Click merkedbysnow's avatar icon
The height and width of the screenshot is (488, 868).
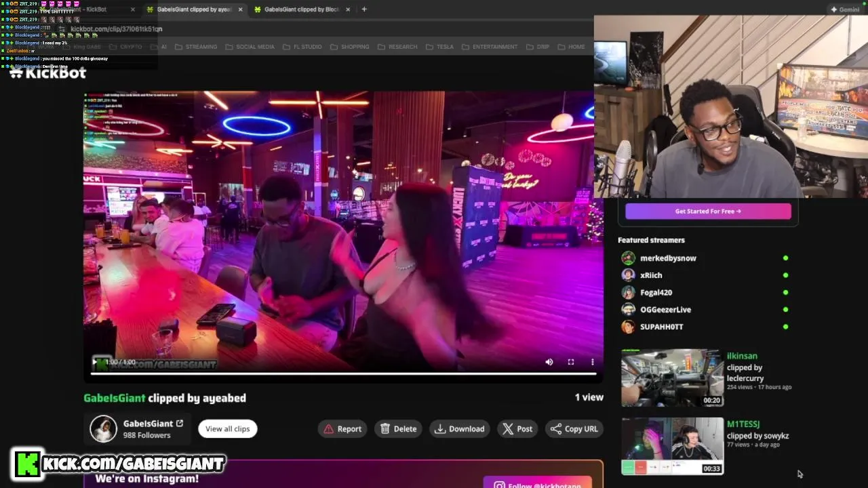click(629, 258)
